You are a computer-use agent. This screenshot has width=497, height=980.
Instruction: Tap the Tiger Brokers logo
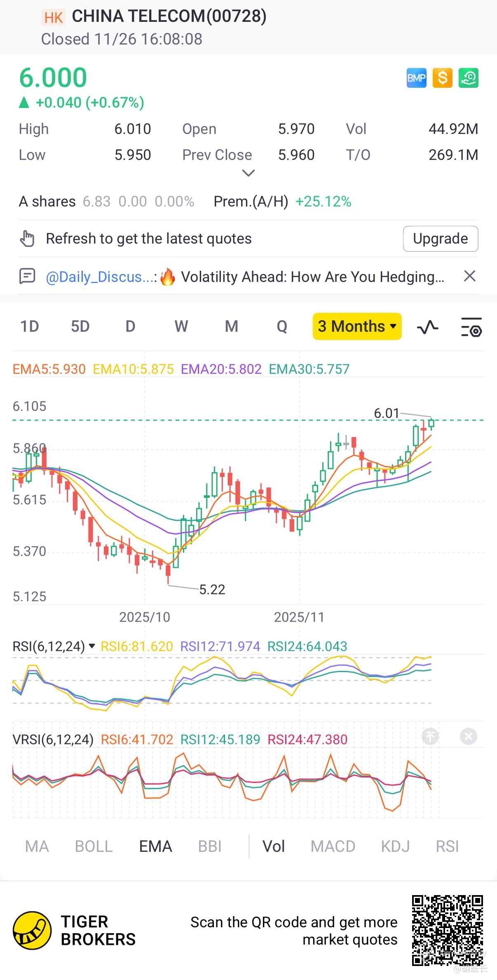click(33, 931)
